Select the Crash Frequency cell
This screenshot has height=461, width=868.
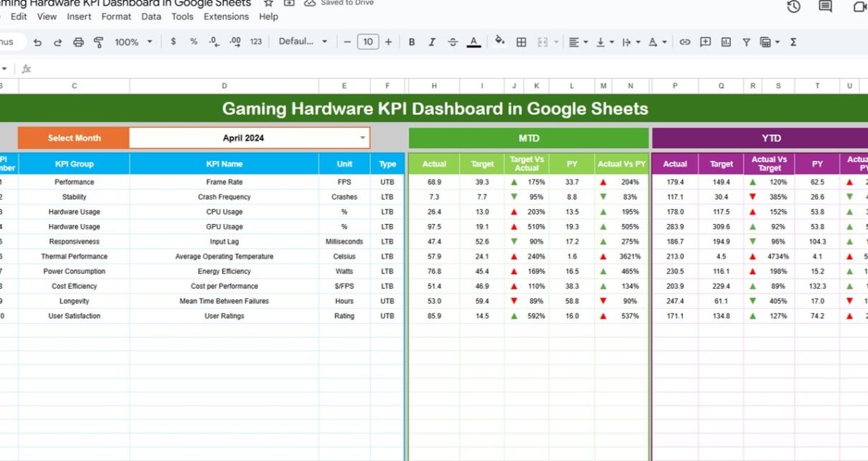(225, 197)
